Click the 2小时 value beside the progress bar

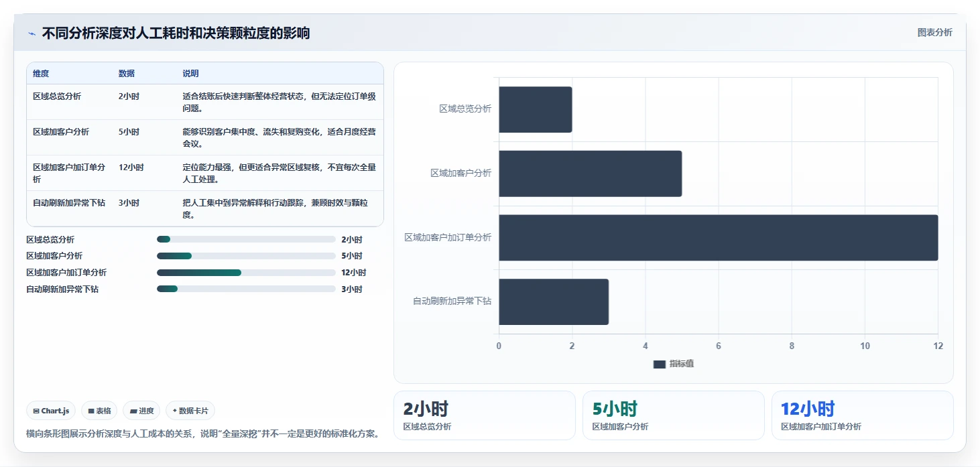point(352,239)
